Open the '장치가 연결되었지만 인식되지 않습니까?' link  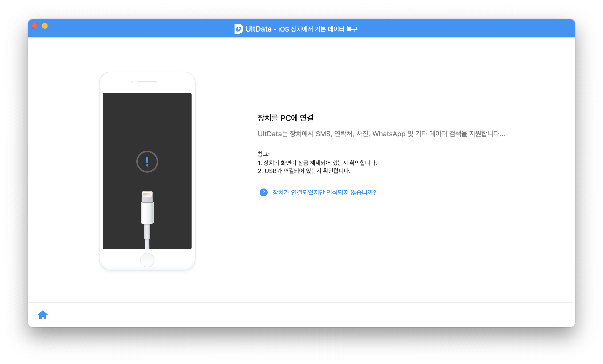(324, 192)
